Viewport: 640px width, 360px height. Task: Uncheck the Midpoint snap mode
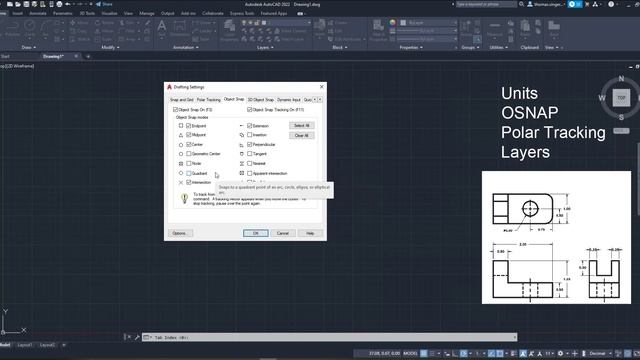pos(189,135)
